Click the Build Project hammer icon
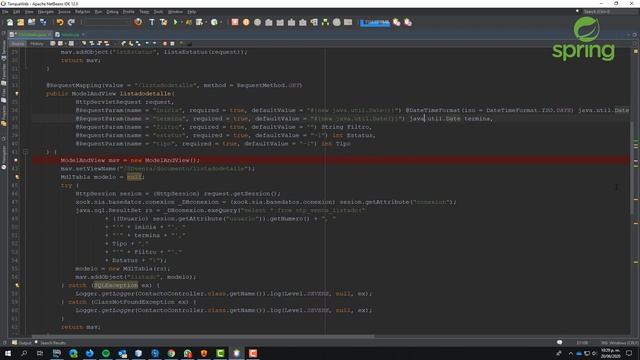Viewport: 640px width, 360px height. 152,22
